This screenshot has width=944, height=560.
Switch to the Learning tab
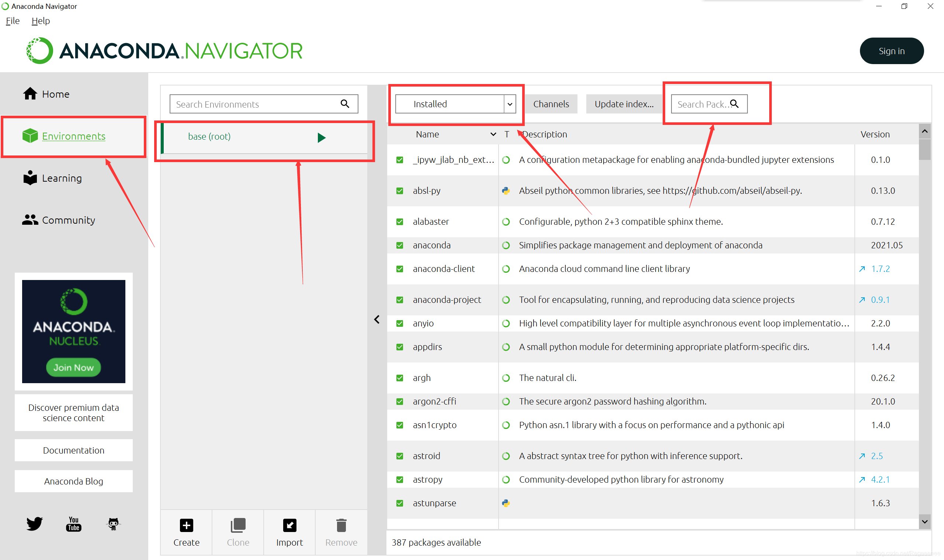(62, 178)
